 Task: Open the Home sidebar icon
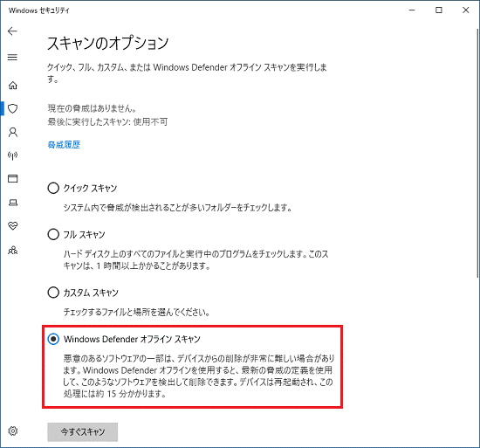point(12,85)
